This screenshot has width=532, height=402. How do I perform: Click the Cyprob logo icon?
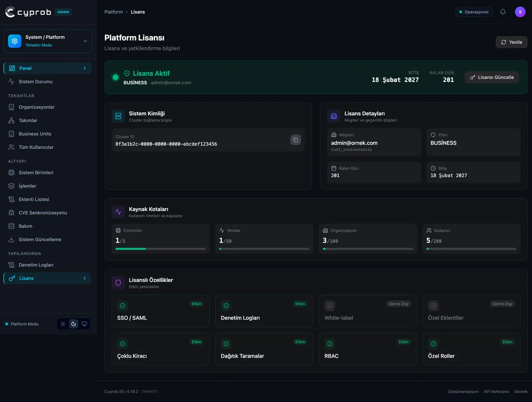pyautogui.click(x=11, y=12)
